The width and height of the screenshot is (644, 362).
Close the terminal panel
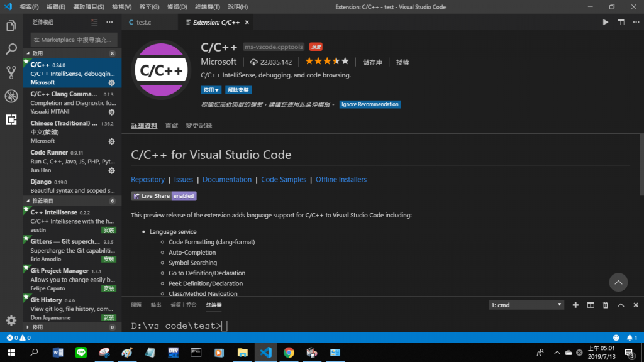[636, 305]
